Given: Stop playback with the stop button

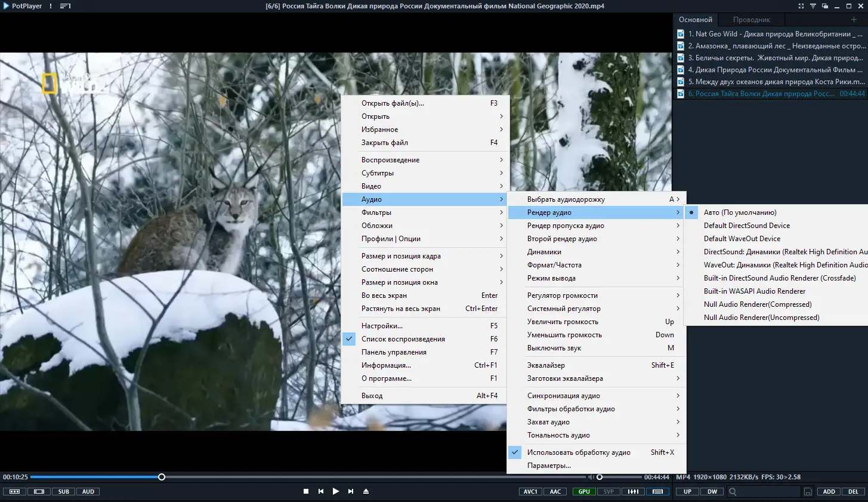Looking at the screenshot, I should pos(306,491).
